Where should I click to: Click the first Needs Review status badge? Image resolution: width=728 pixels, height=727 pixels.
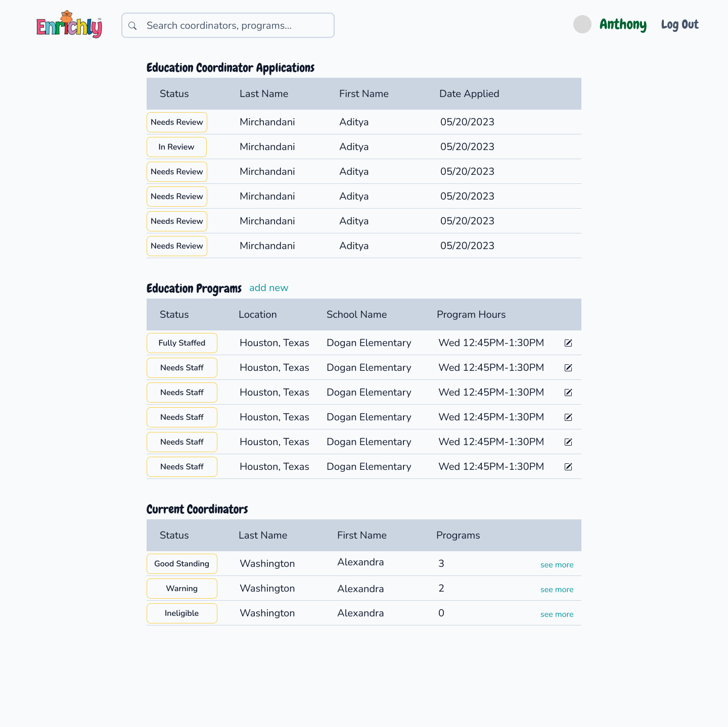click(176, 122)
